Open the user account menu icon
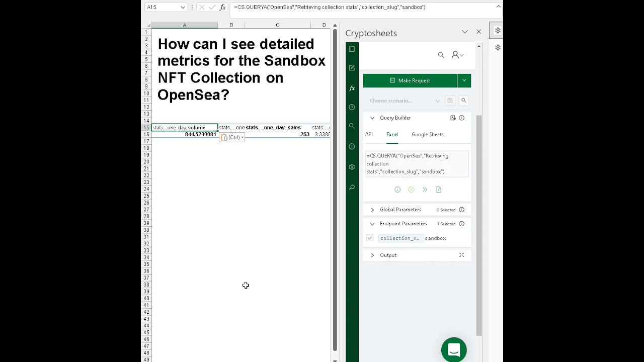Viewport: 644px width, 362px height. coord(457,55)
